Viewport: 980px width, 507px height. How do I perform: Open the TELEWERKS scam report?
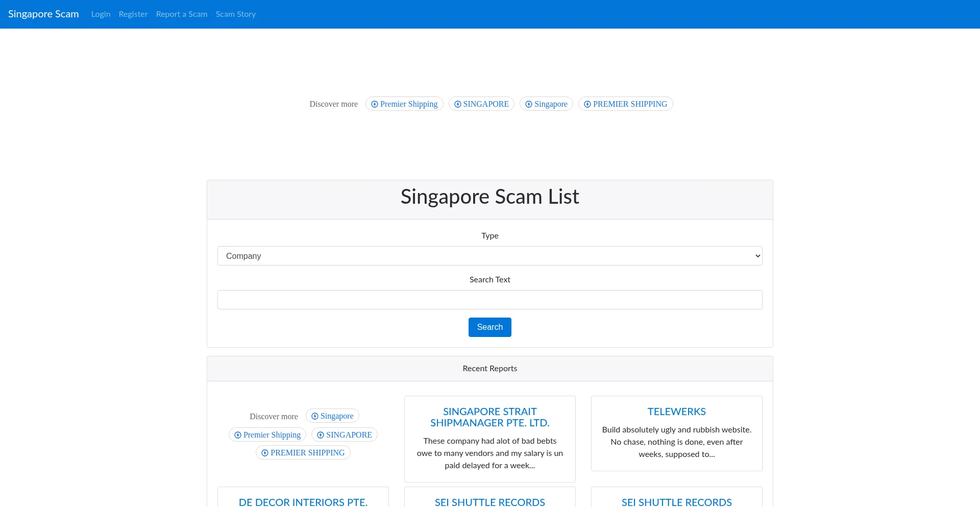pyautogui.click(x=676, y=412)
